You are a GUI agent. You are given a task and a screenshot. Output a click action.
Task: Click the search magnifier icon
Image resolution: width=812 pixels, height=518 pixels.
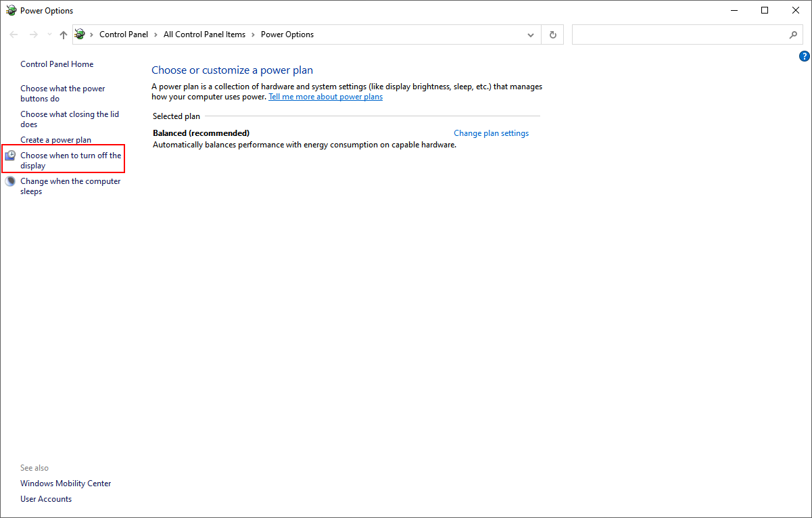[793, 34]
